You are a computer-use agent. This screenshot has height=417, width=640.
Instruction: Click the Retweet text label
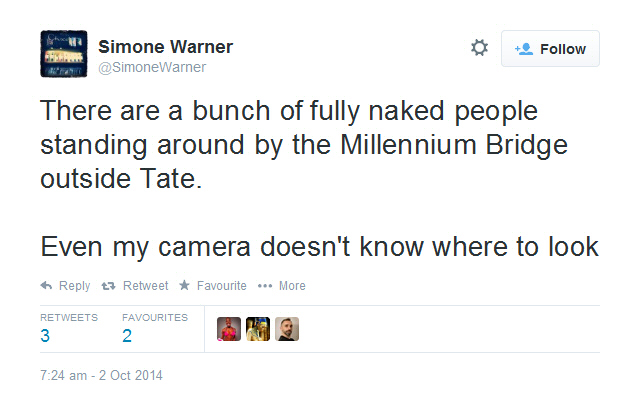pyautogui.click(x=145, y=286)
